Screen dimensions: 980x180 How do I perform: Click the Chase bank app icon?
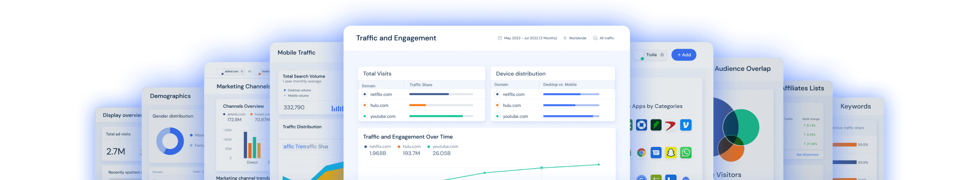(x=641, y=125)
